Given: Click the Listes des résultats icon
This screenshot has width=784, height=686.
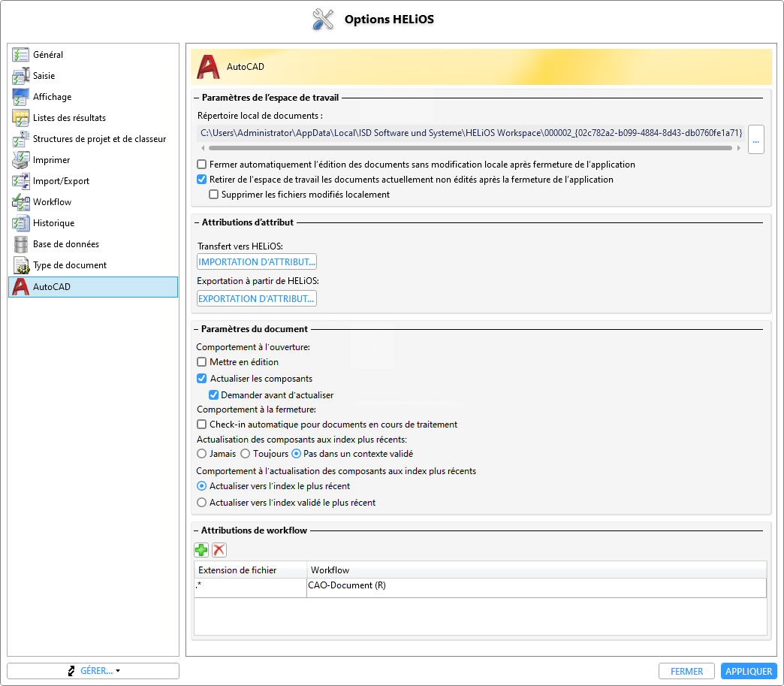Looking at the screenshot, I should pyautogui.click(x=20, y=117).
